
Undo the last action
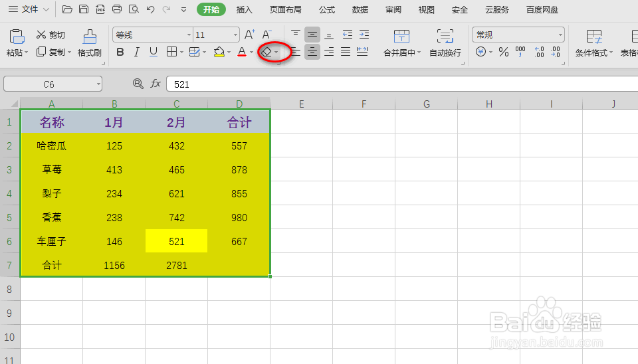click(x=151, y=9)
